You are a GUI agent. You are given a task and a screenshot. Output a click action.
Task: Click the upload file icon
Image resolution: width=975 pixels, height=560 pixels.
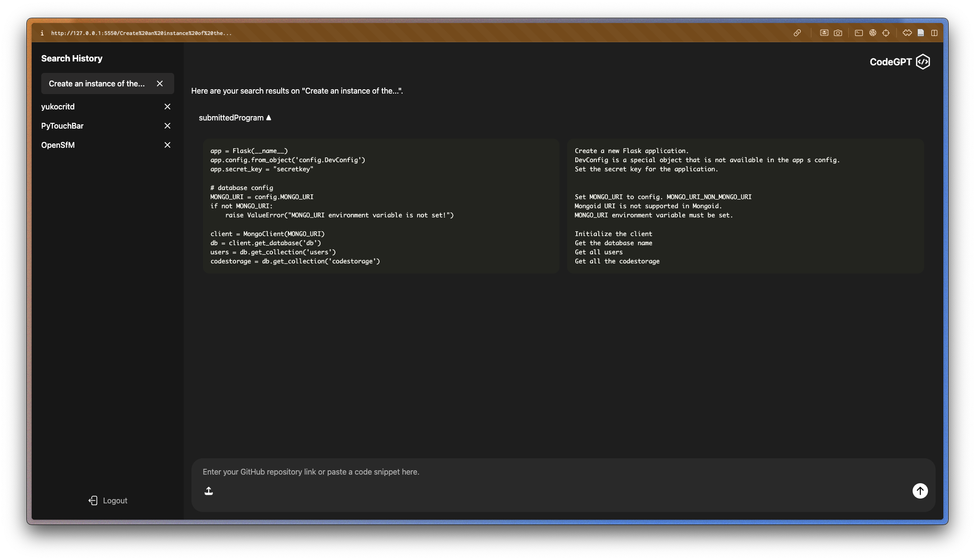pyautogui.click(x=209, y=491)
